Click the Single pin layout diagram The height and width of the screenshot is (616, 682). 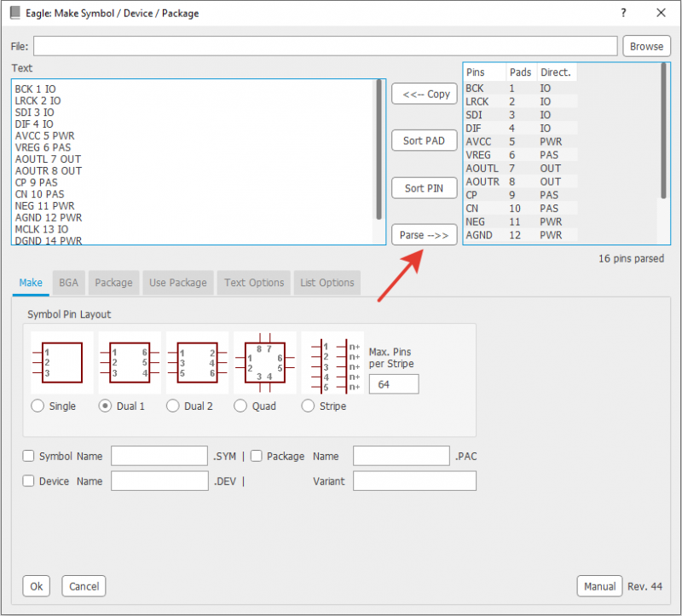(61, 363)
